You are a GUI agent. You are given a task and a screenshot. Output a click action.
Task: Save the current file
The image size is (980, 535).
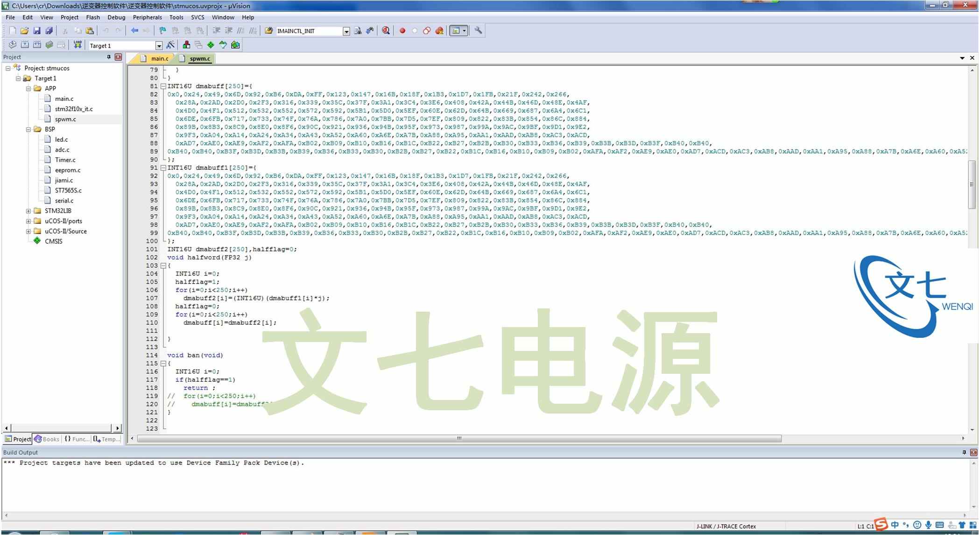coord(36,31)
